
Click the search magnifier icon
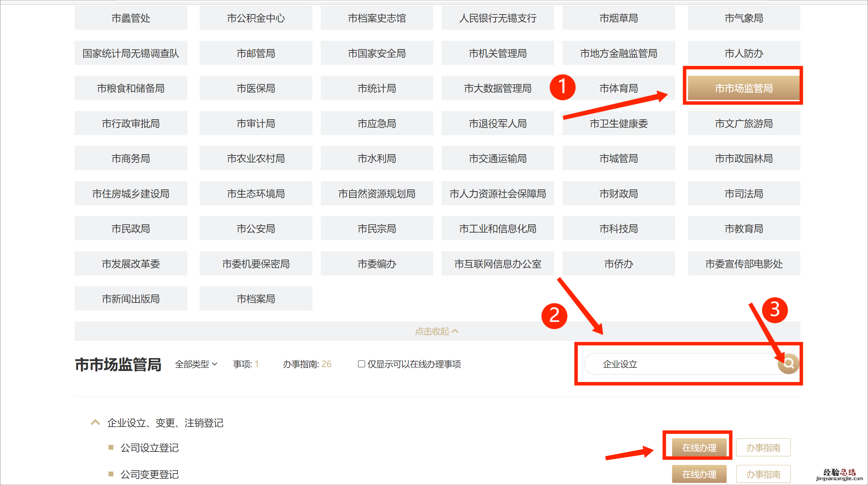[788, 363]
